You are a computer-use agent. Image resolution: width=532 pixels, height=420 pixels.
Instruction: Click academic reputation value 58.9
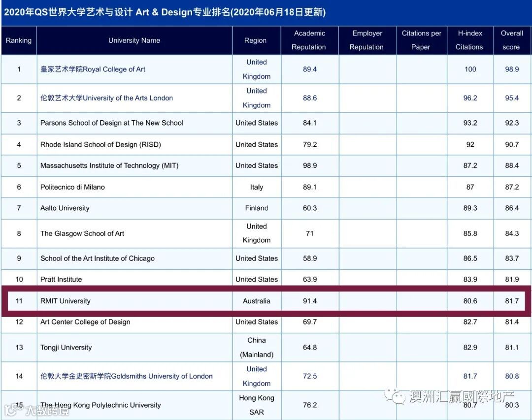[x=310, y=258]
